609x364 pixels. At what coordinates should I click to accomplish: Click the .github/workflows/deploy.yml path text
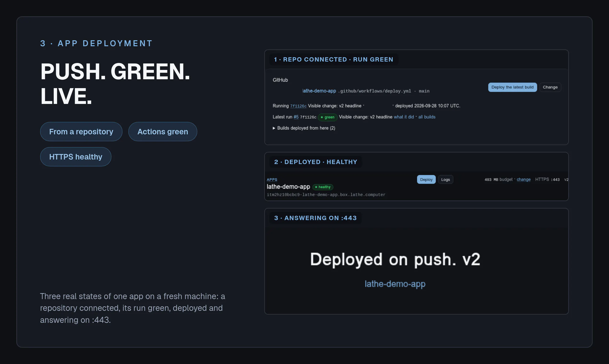(374, 91)
